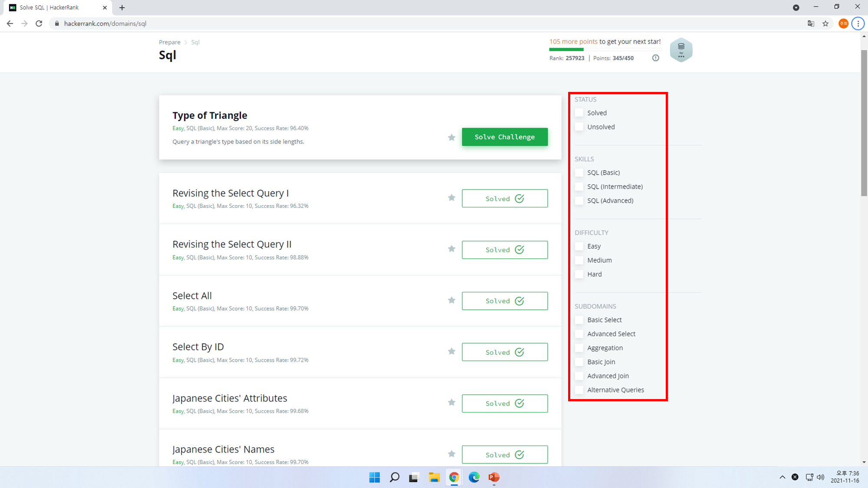Click star icon beside Select All
The image size is (868, 488).
(x=451, y=300)
